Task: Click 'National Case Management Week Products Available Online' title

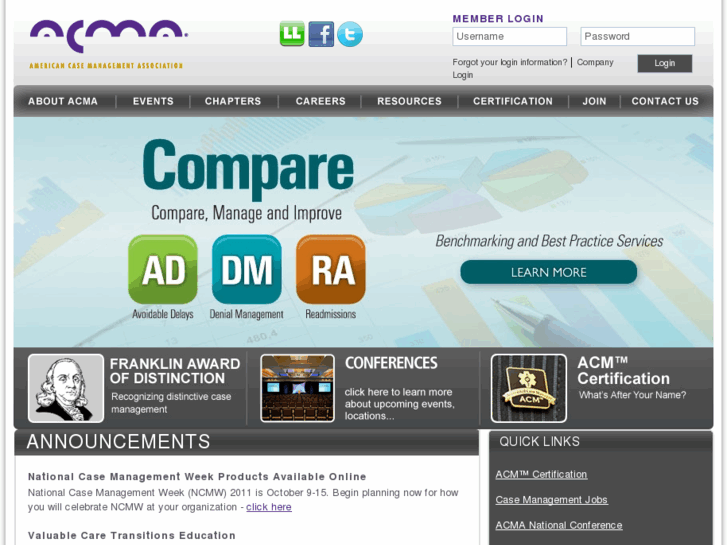Action: [197, 477]
